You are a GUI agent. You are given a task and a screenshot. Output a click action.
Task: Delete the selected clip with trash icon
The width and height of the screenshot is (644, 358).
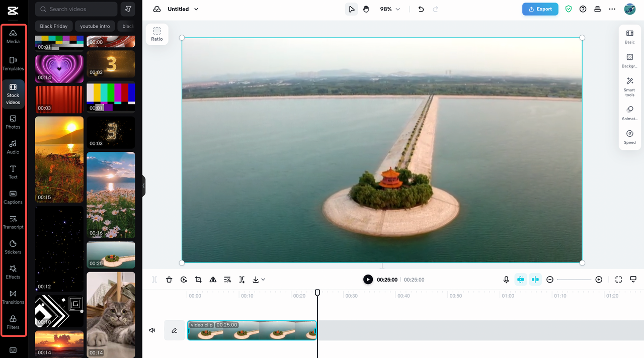[169, 280]
